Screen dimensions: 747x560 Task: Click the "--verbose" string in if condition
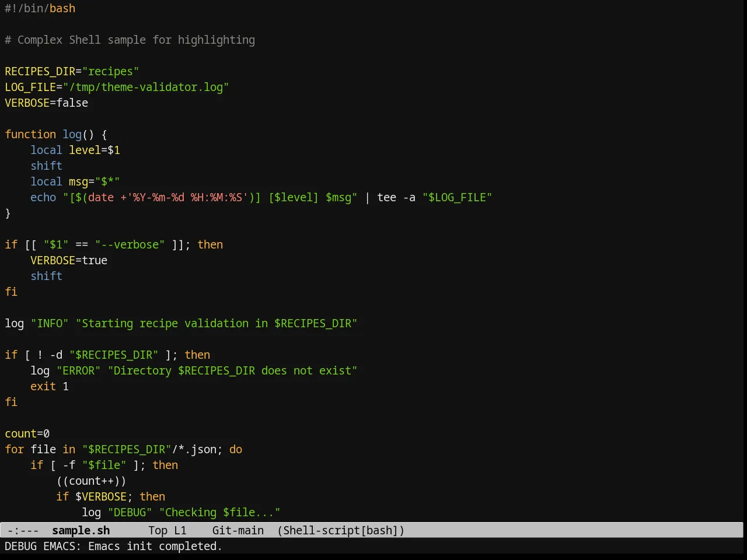[130, 244]
